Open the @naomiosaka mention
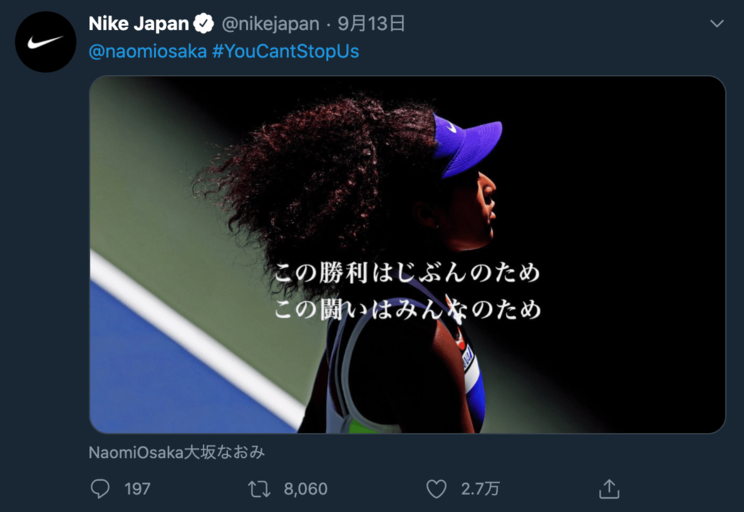Image resolution: width=744 pixels, height=512 pixels. click(148, 51)
